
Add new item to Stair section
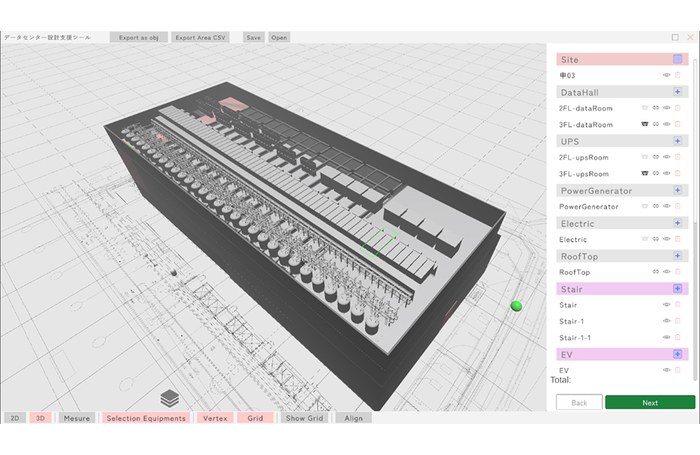point(678,288)
